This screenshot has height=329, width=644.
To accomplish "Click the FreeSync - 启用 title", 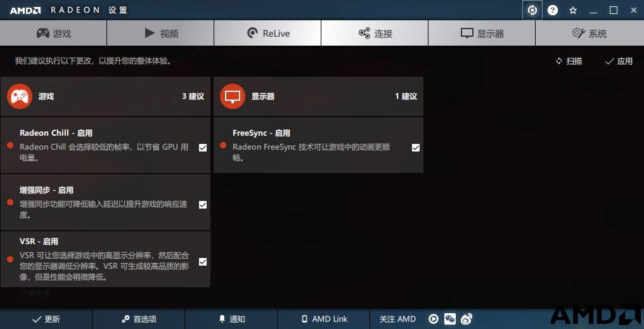I will [x=261, y=133].
